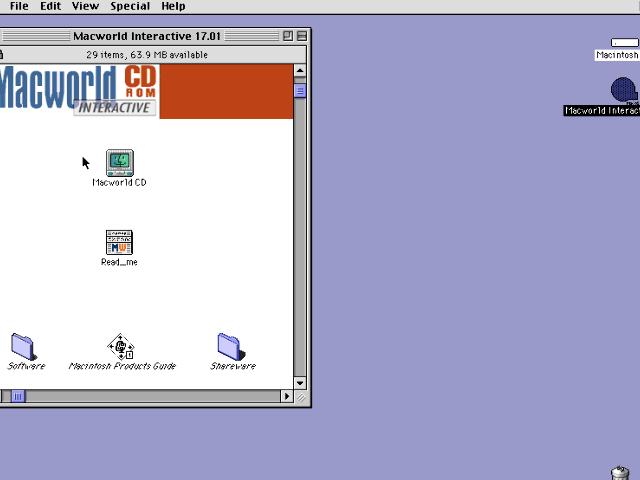Open the Special menu

(130, 6)
